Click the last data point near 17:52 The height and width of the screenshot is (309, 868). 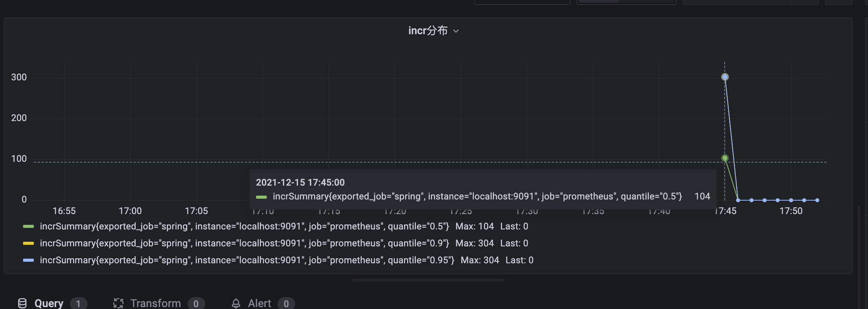[x=817, y=200]
